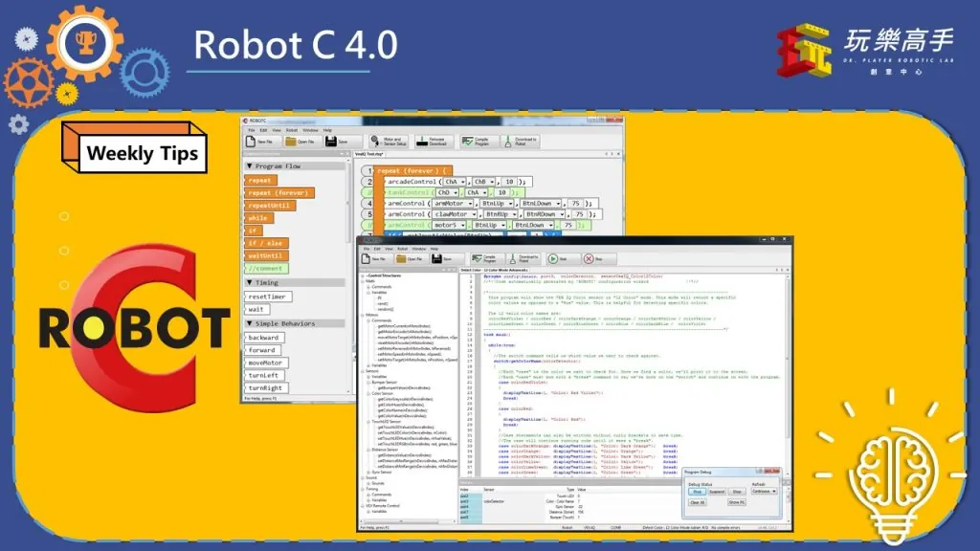980x551 pixels.
Task: Click Show PC button in Program Debug
Action: [x=736, y=502]
